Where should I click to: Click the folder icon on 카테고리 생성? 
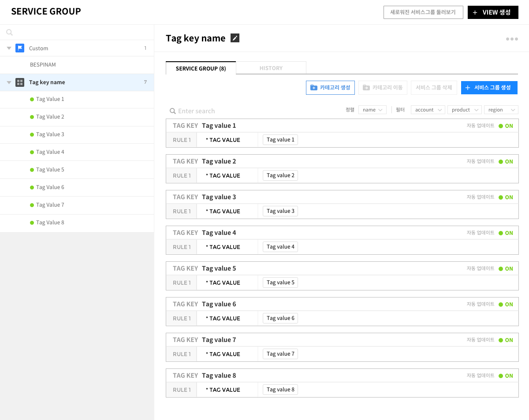pyautogui.click(x=313, y=88)
